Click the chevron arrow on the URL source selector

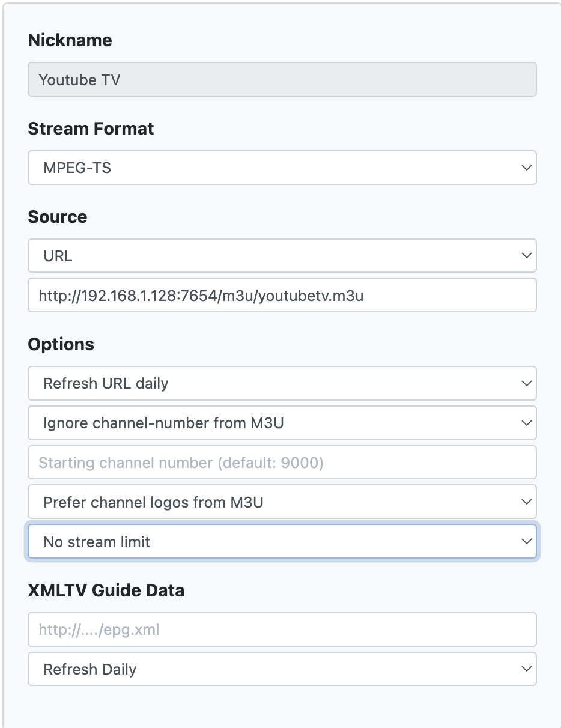pyautogui.click(x=526, y=256)
